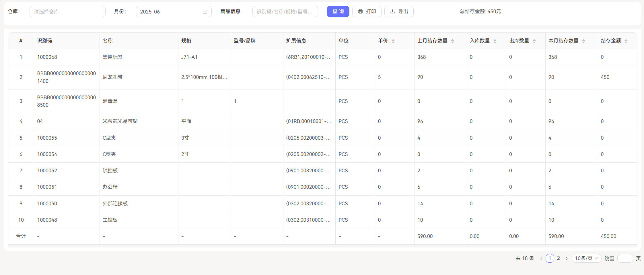
Task: Focus the 商品信息 search input
Action: (x=285, y=12)
